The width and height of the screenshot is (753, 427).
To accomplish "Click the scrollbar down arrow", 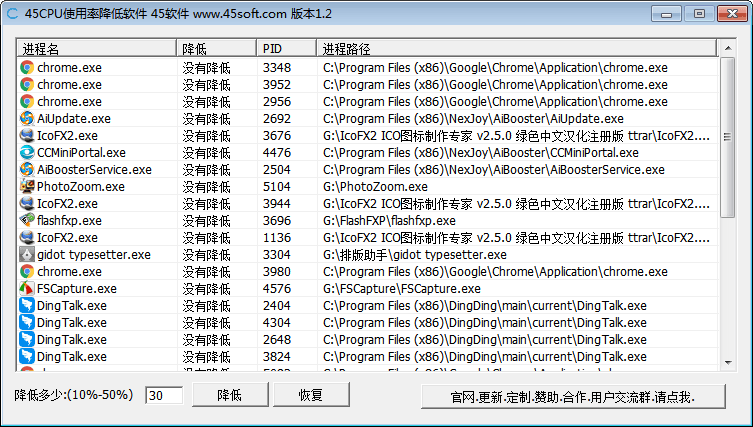I will [728, 363].
